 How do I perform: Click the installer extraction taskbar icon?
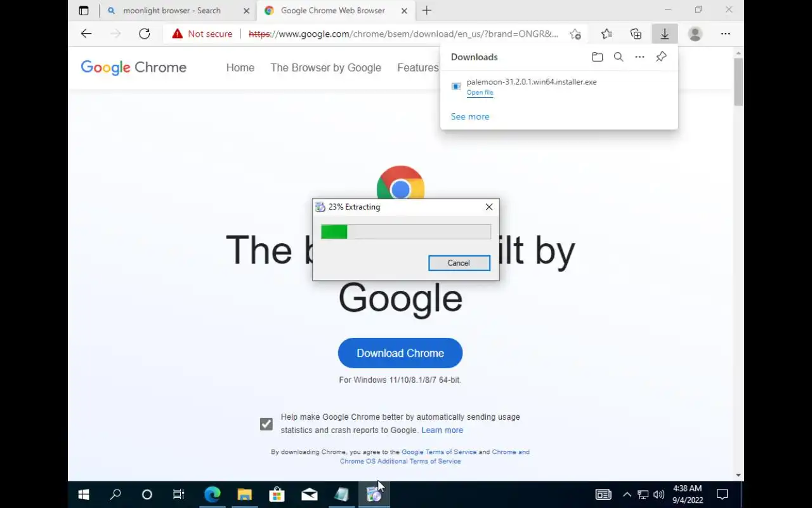tap(374, 495)
